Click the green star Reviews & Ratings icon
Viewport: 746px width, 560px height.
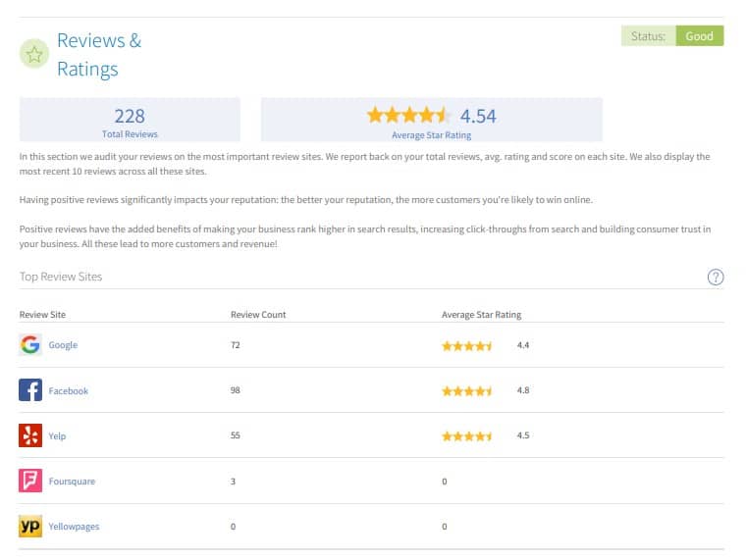34,55
